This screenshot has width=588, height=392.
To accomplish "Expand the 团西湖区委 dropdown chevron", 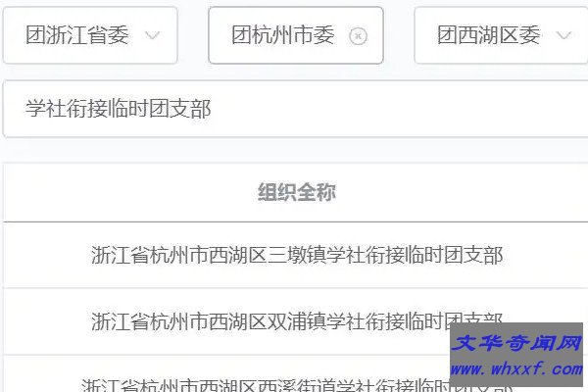I will click(x=563, y=35).
